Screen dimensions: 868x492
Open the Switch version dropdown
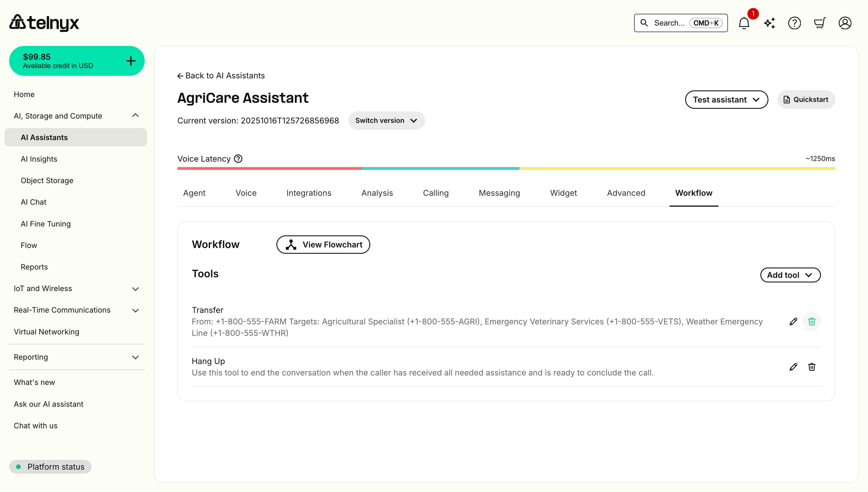coord(386,120)
